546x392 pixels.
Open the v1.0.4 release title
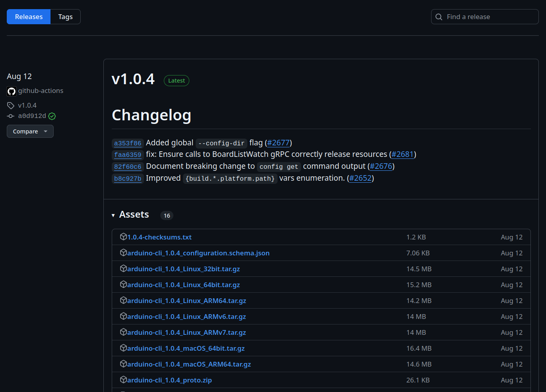coord(133,79)
